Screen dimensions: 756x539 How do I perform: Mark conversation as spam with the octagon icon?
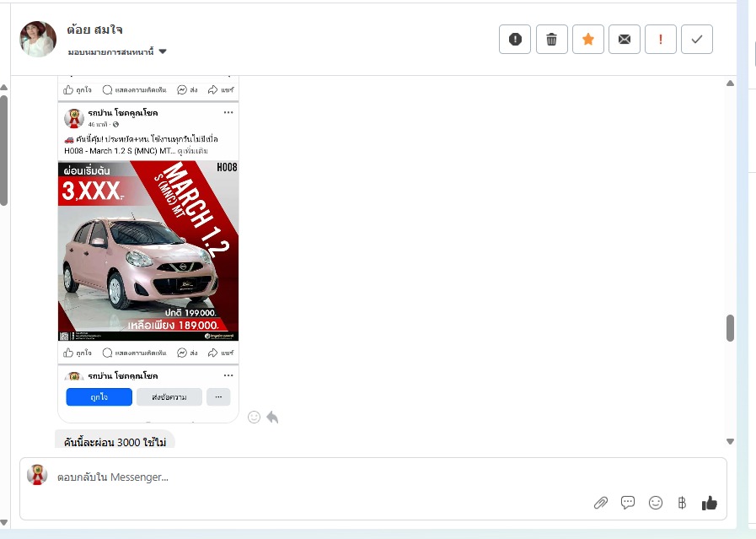point(514,39)
